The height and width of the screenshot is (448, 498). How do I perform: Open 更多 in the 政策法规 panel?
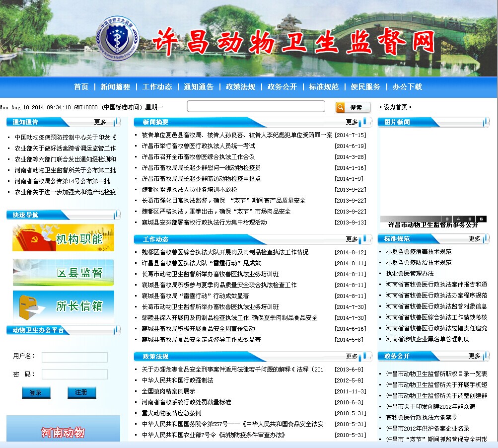click(352, 357)
